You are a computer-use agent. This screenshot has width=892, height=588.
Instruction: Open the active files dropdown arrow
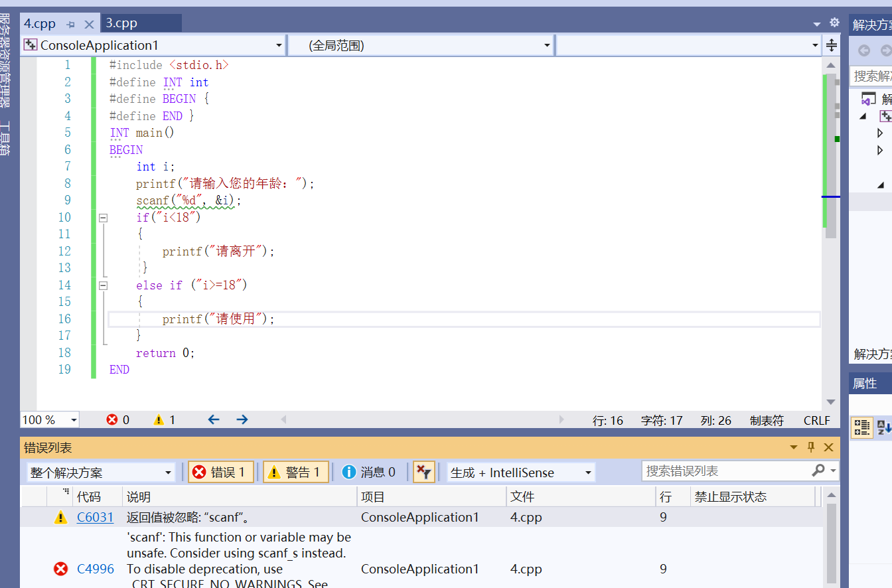[817, 25]
